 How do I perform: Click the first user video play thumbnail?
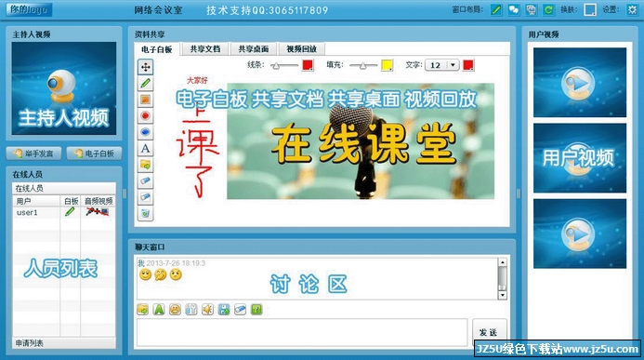click(580, 82)
